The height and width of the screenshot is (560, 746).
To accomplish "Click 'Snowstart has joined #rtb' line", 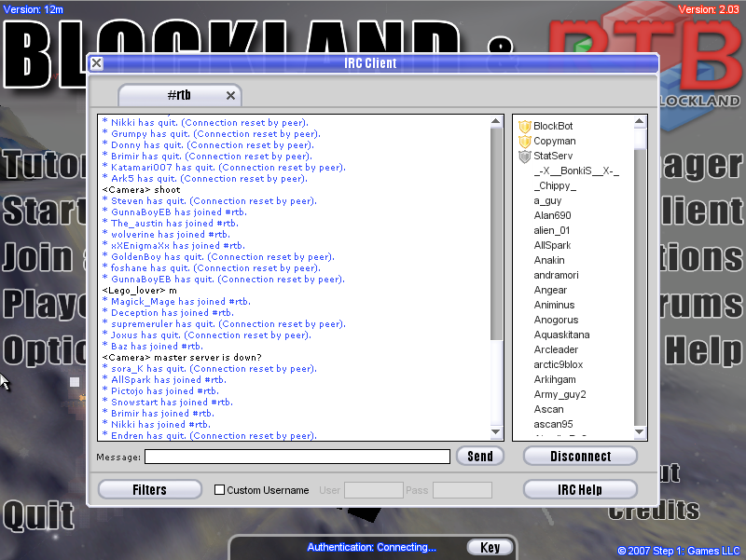I will [x=168, y=403].
